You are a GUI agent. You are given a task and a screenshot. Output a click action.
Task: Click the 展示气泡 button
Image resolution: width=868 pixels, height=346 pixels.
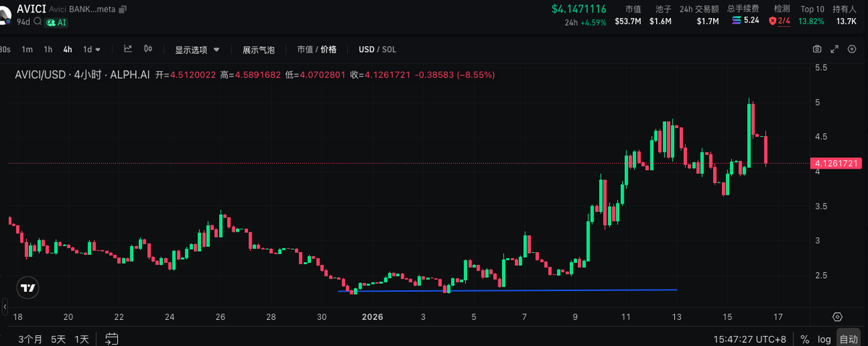click(258, 50)
